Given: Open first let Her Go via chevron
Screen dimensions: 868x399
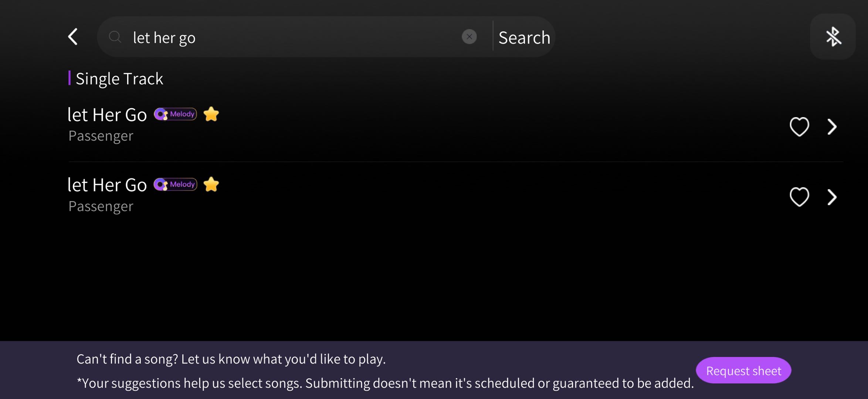Looking at the screenshot, I should (x=832, y=127).
